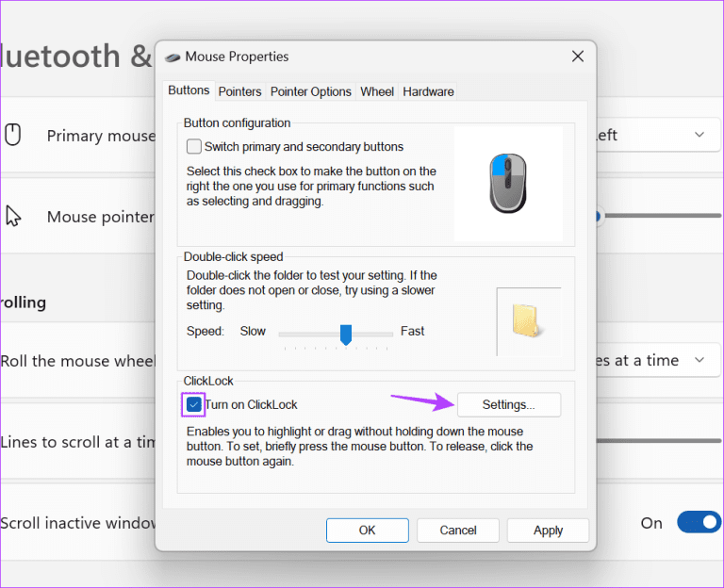The image size is (724, 588).
Task: Click the double-click speed slider handle
Action: click(x=346, y=334)
